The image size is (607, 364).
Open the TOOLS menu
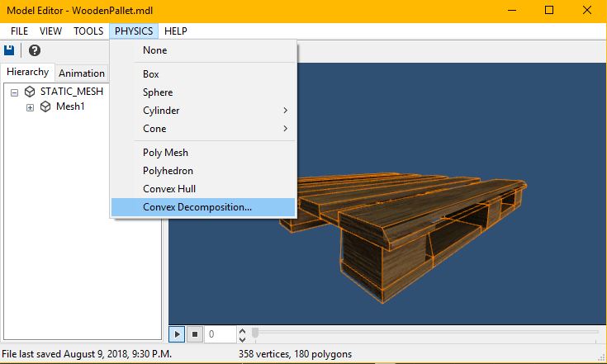pos(88,31)
